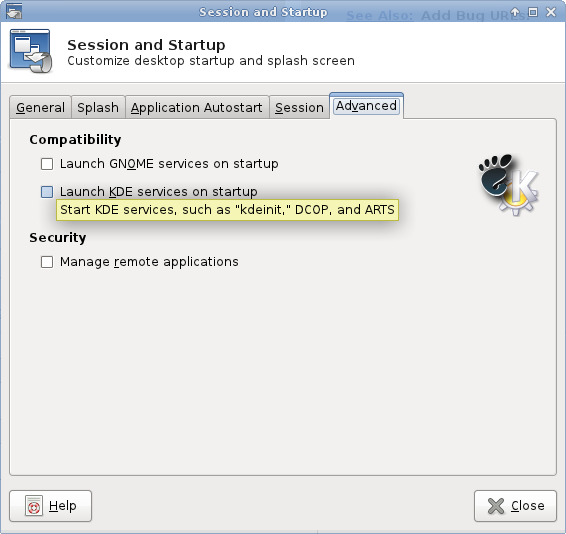Click the lifebuoy icon on Help button
566x534 pixels.
coord(34,506)
